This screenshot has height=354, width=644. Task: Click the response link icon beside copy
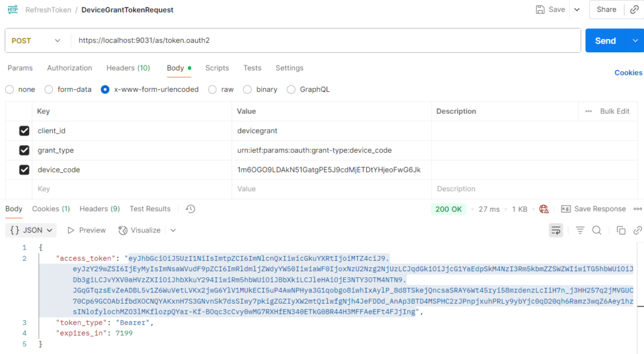point(638,230)
